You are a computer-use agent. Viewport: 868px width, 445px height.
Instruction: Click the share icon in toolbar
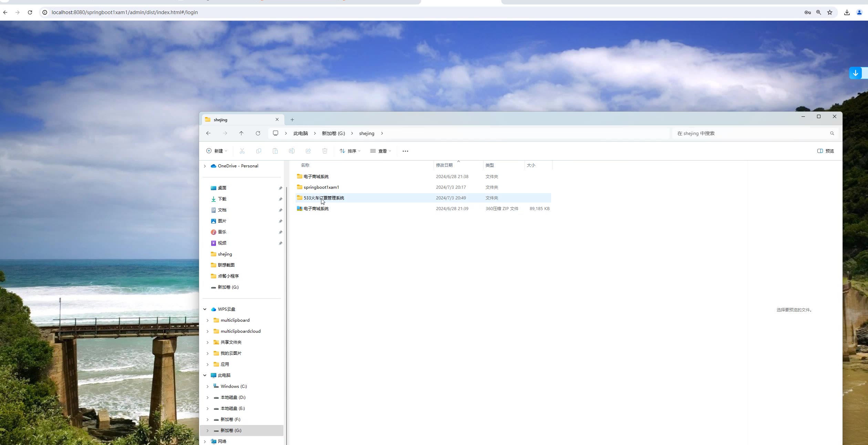[308, 151]
